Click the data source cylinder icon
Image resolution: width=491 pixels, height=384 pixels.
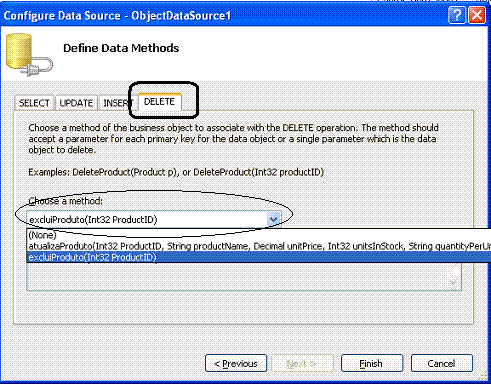29,55
